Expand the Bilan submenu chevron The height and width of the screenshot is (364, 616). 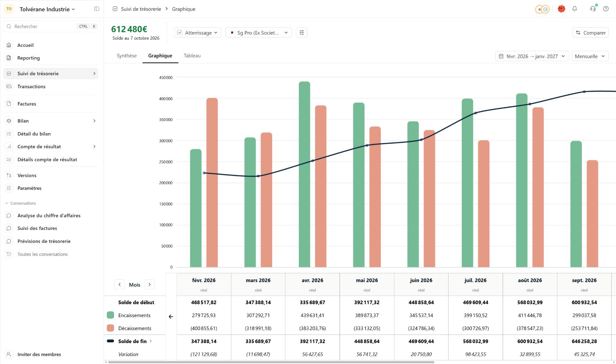[95, 121]
